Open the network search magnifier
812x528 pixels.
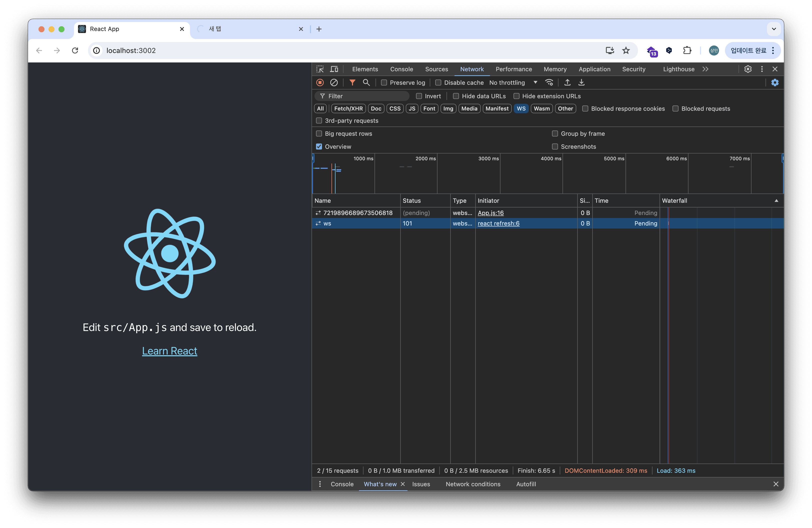tap(366, 82)
